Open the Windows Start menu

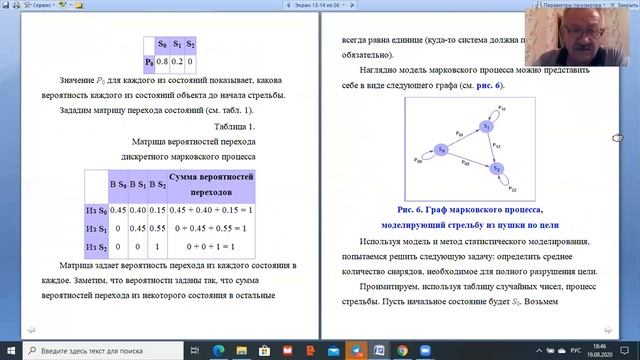(x=11, y=351)
